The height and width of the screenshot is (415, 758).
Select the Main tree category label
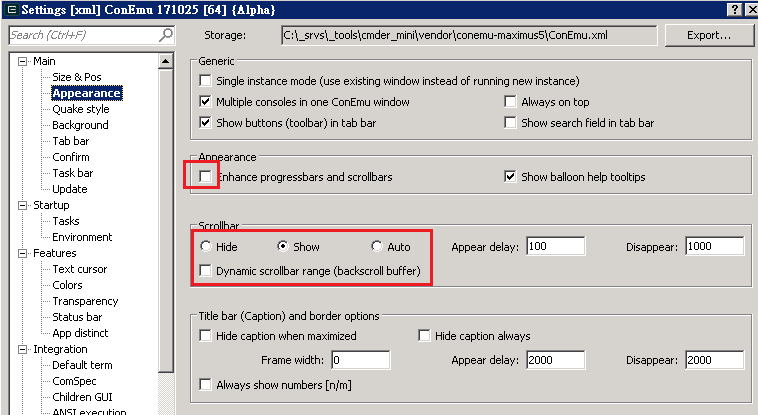[44, 61]
